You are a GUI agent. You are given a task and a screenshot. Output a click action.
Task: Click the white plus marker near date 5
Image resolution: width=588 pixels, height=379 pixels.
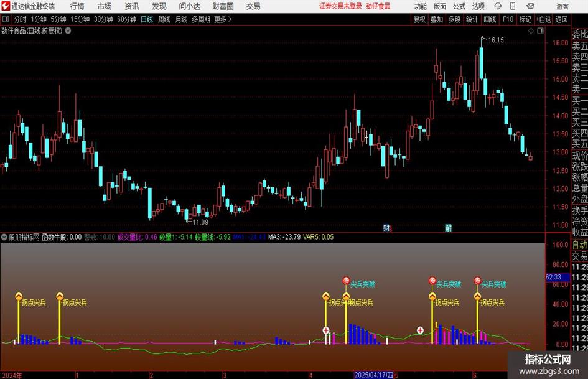(421, 330)
